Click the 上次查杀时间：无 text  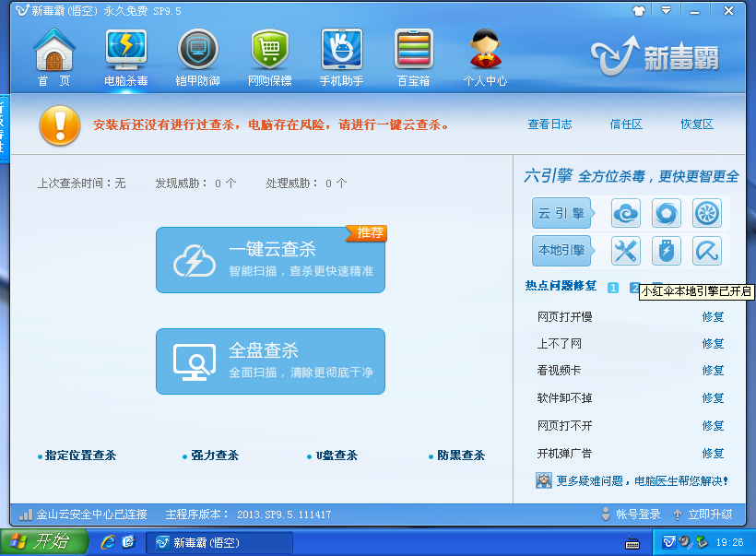pyautogui.click(x=81, y=183)
